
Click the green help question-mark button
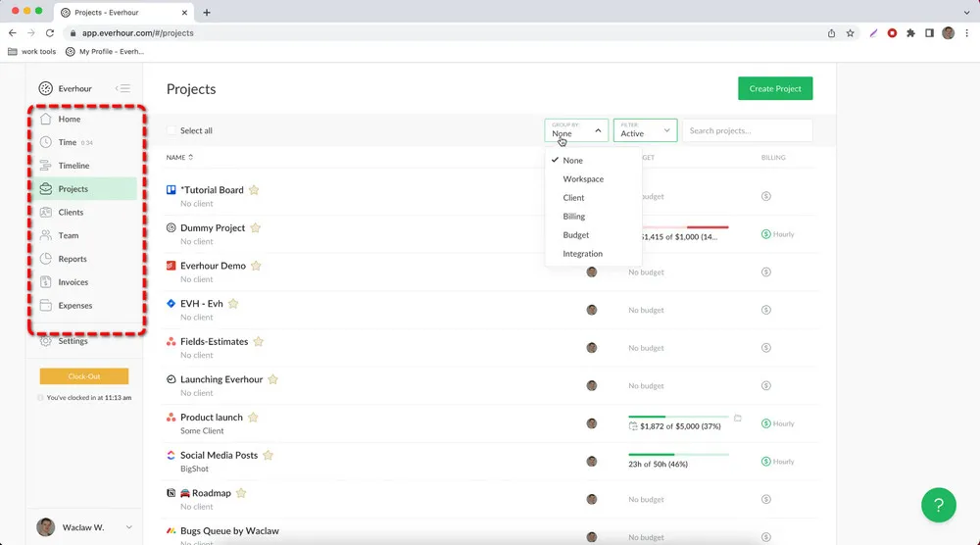point(938,505)
